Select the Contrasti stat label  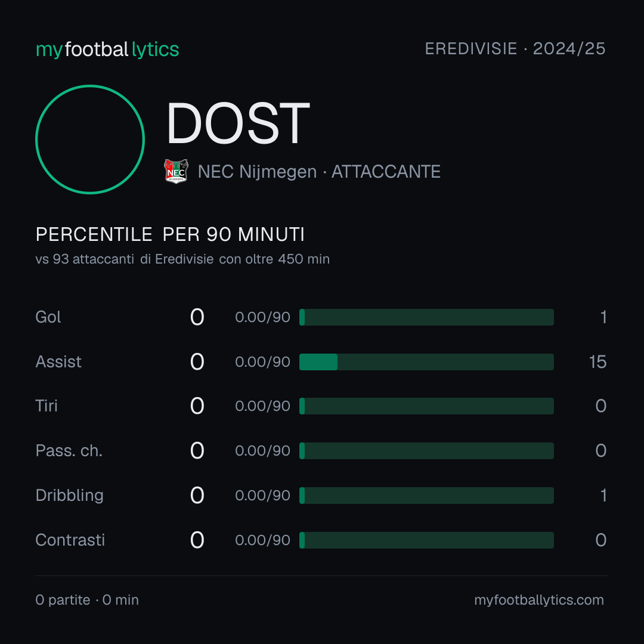click(70, 540)
